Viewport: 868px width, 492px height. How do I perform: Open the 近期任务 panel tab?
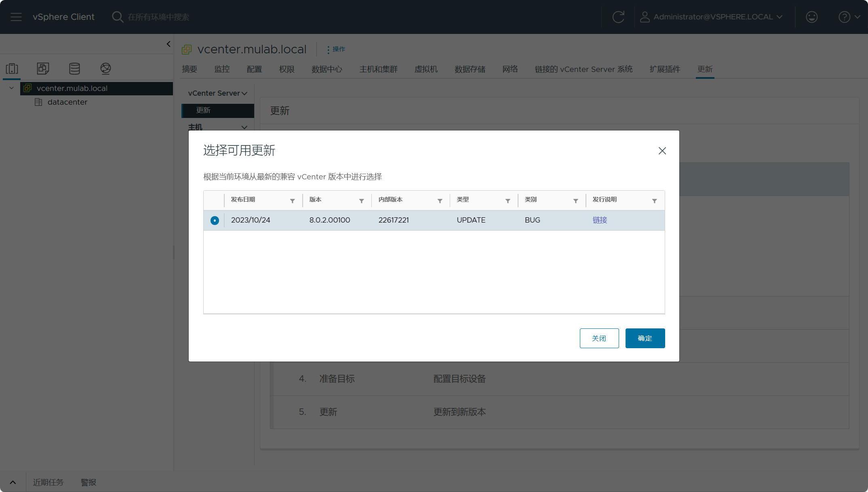(x=48, y=482)
